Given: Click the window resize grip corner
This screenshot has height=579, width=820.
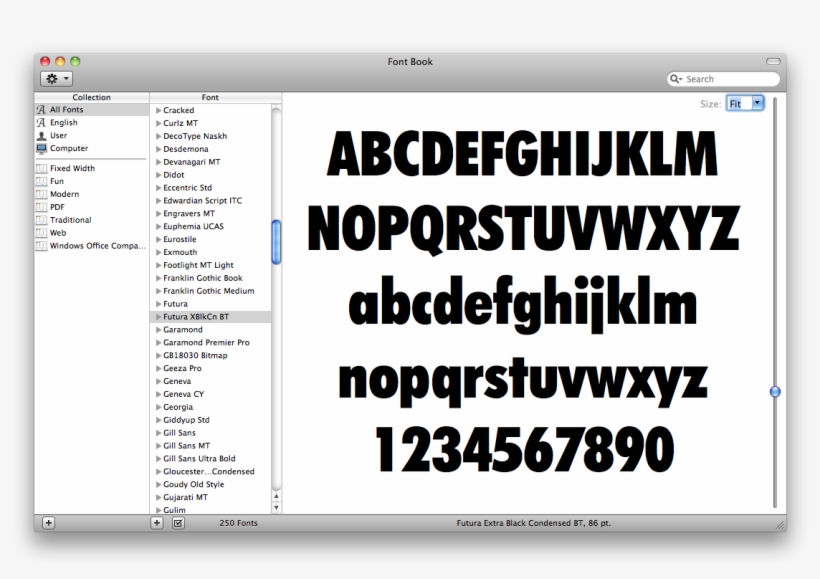Looking at the screenshot, I should [x=780, y=525].
